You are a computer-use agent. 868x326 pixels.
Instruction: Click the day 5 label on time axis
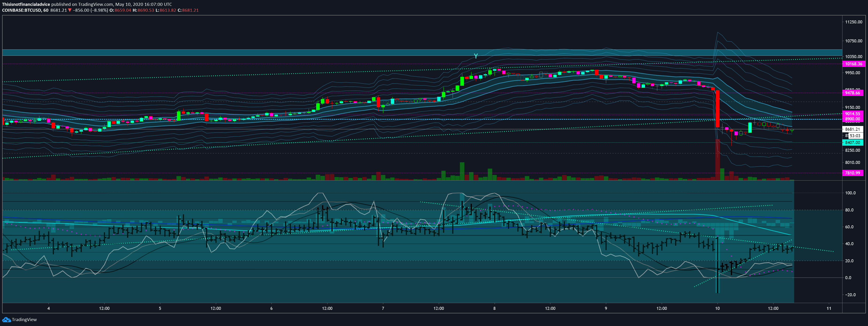pyautogui.click(x=160, y=308)
